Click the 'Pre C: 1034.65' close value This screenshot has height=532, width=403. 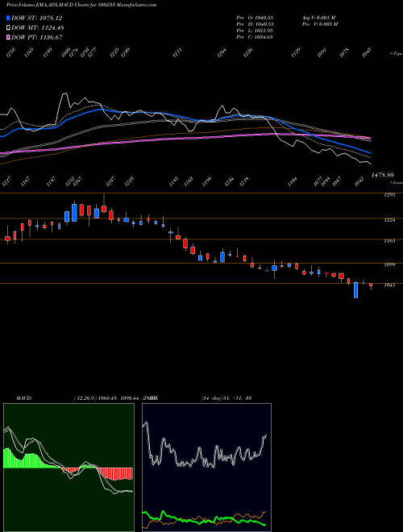[255, 37]
